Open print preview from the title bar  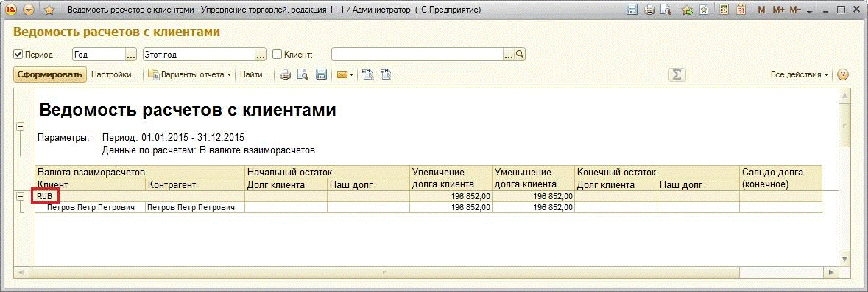click(x=667, y=10)
